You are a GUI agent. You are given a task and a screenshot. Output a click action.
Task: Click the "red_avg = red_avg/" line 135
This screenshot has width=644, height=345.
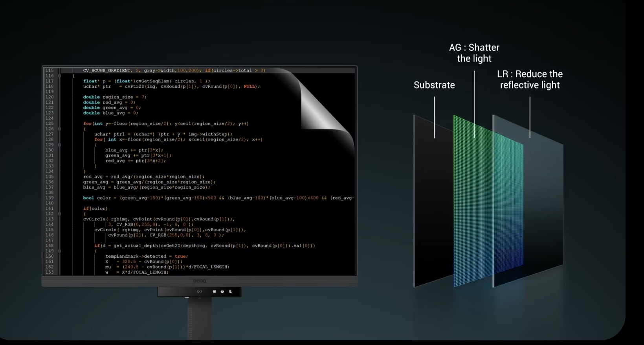pyautogui.click(x=144, y=177)
